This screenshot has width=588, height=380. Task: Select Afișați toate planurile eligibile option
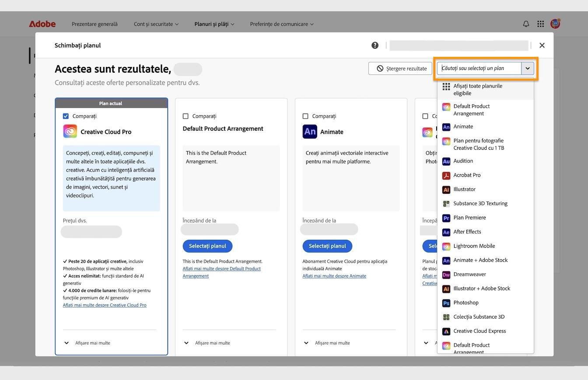[x=486, y=89]
